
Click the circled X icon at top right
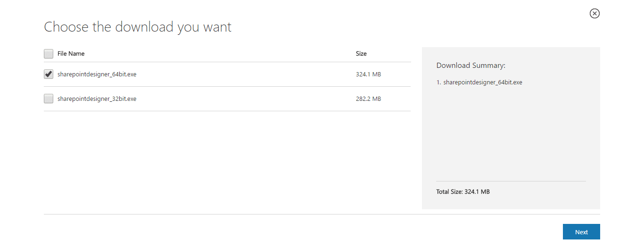tap(594, 14)
